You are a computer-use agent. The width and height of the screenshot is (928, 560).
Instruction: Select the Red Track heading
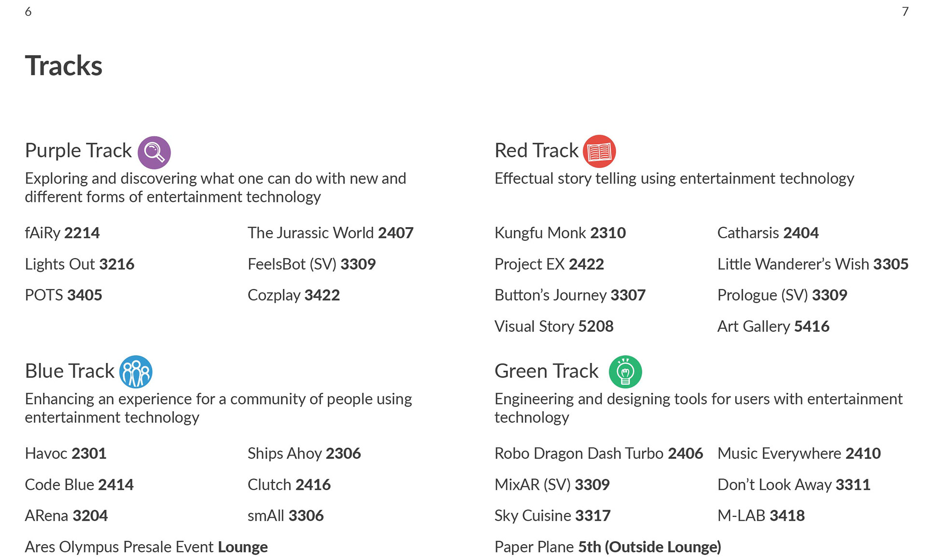tap(536, 150)
